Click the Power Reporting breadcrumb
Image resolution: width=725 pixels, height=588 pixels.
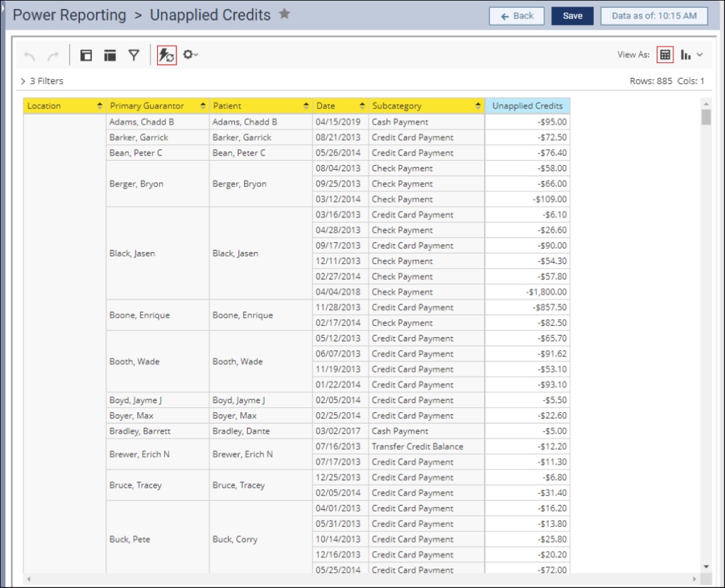69,15
